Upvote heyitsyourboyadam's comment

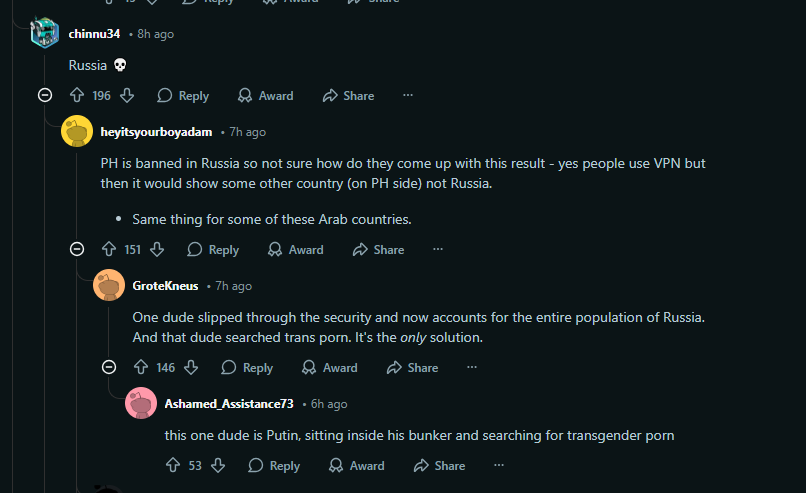click(109, 250)
